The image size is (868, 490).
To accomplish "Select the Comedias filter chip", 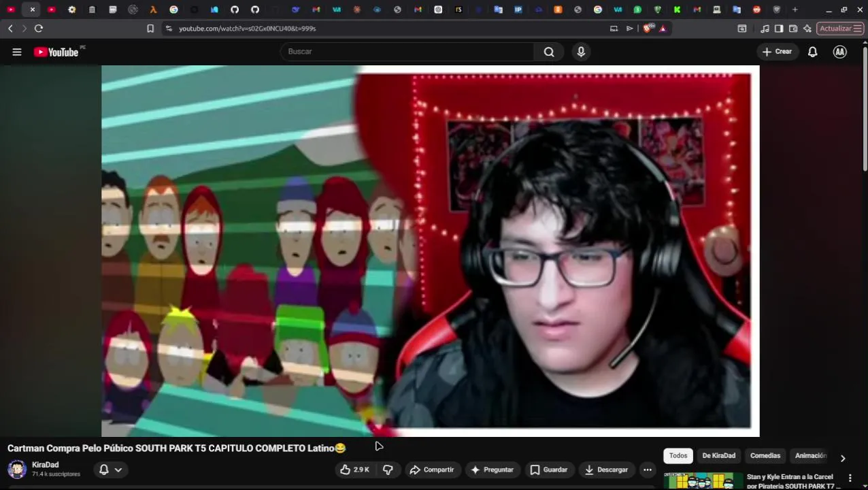I will (x=765, y=456).
